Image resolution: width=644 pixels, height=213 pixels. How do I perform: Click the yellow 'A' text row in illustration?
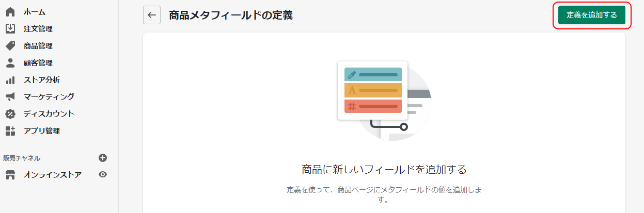click(373, 90)
